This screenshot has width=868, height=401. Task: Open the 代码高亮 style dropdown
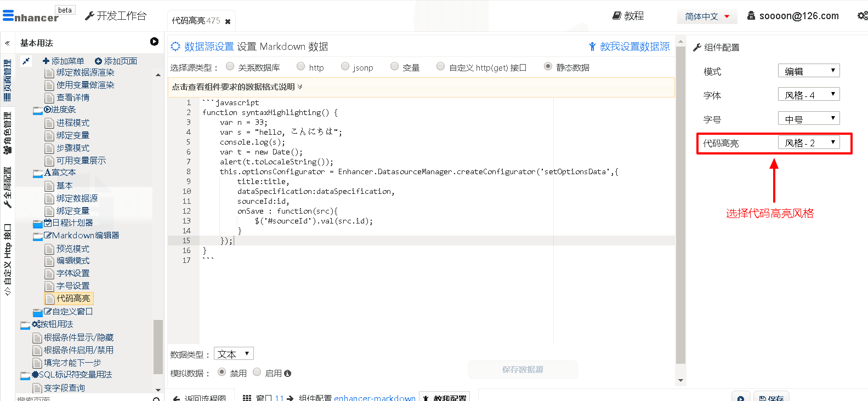pyautogui.click(x=809, y=143)
